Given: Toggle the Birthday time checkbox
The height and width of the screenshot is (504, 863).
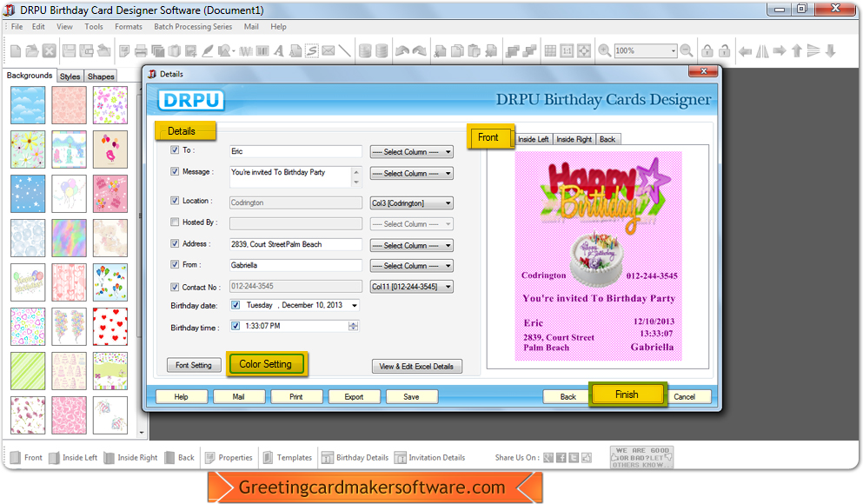Looking at the screenshot, I should (x=236, y=326).
